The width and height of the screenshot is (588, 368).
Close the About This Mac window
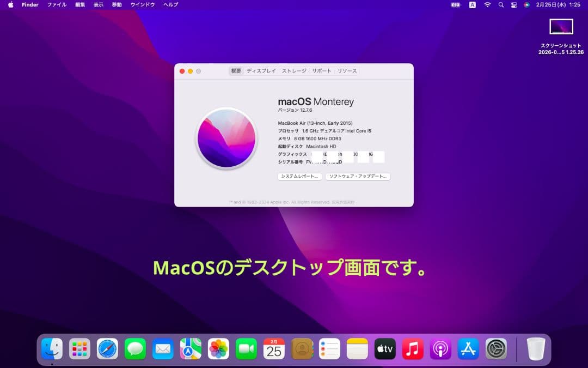tap(182, 71)
